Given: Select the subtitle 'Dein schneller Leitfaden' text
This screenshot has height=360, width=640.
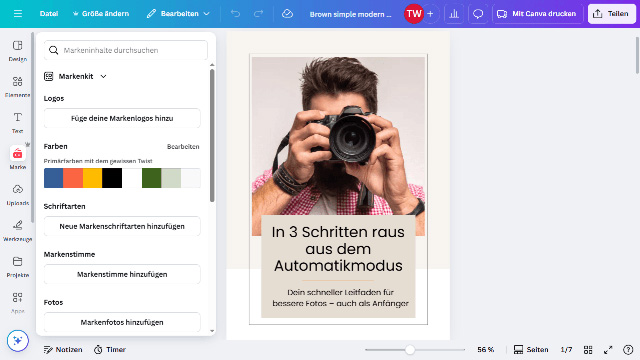Looking at the screenshot, I should [x=340, y=298].
